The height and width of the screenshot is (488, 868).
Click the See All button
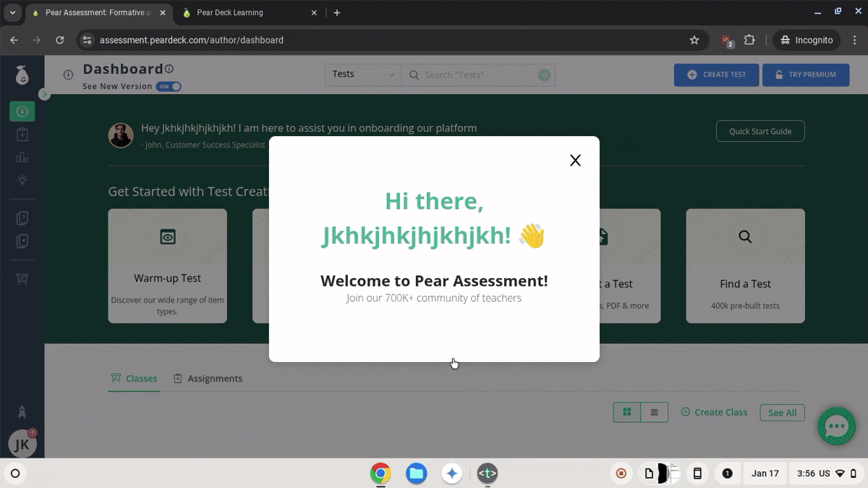782,413
